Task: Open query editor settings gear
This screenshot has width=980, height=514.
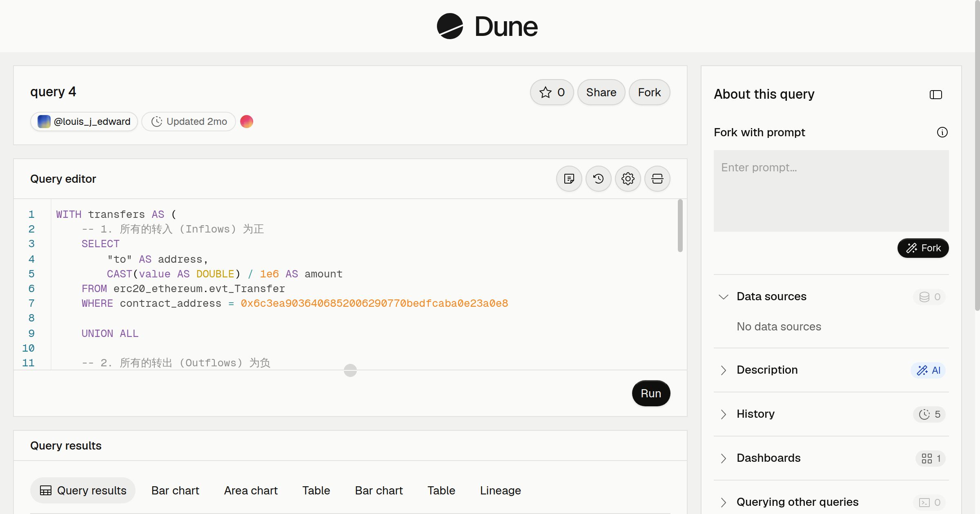Action: click(x=628, y=179)
